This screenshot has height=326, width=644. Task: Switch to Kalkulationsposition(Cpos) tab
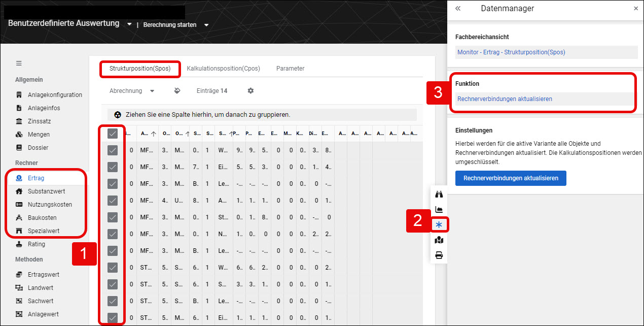tap(223, 69)
